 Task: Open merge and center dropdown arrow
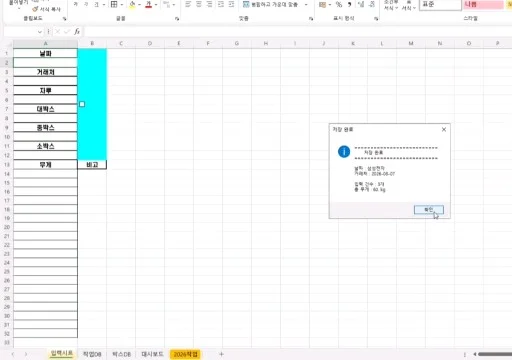306,5
